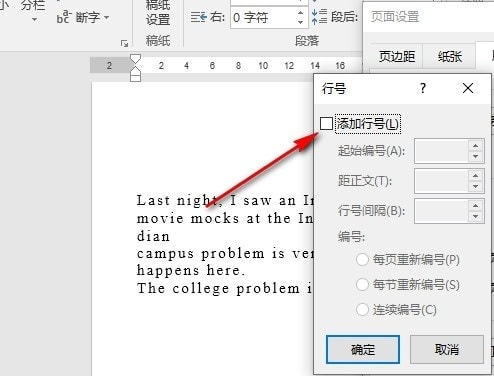
Task: Click the line 'movie mocks at the'
Action: pos(214,219)
